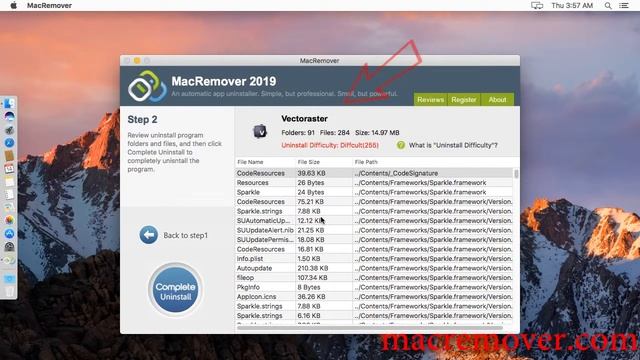640x360 pixels.
Task: Click the Vectoraster app icon
Action: (260, 131)
